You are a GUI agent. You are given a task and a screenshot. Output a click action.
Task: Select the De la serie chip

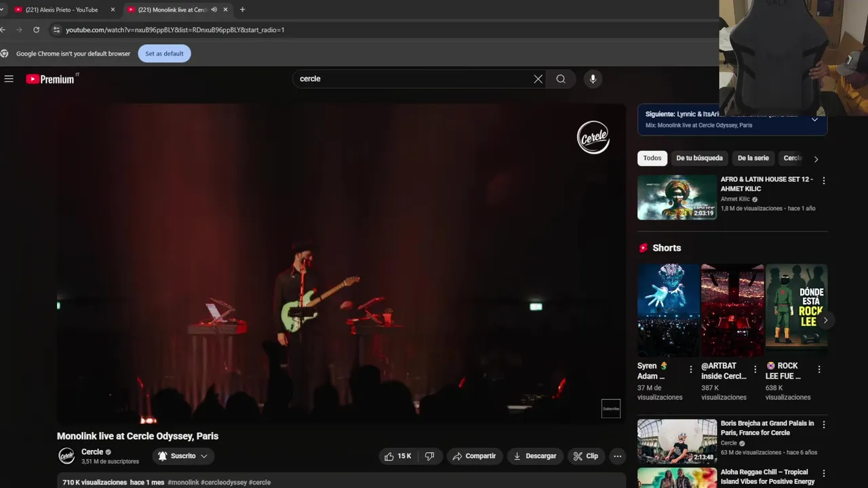coord(753,158)
